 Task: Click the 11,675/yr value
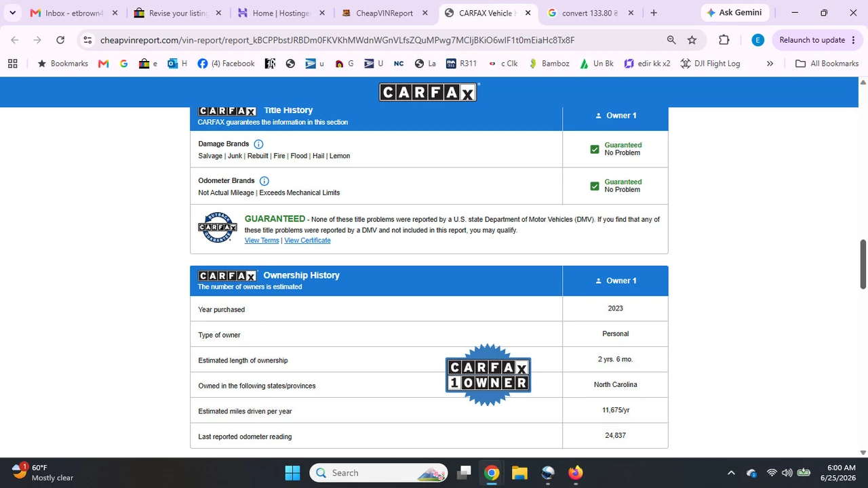(615, 410)
